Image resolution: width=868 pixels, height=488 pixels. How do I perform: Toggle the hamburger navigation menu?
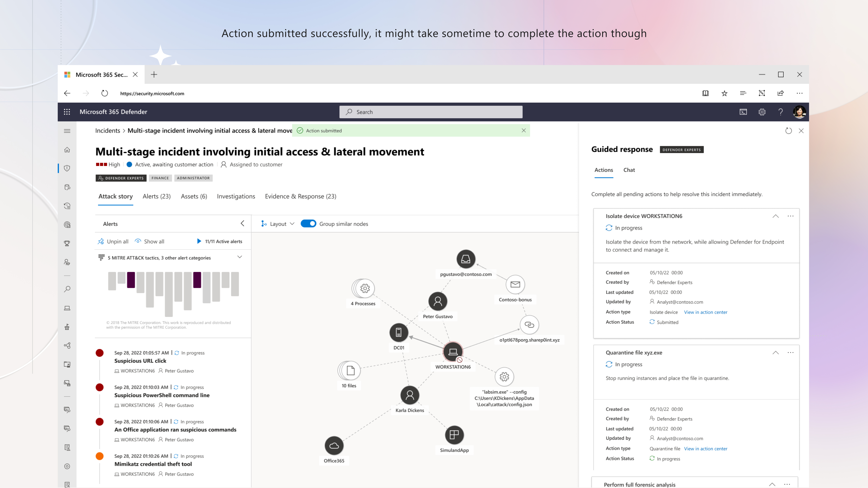[67, 131]
